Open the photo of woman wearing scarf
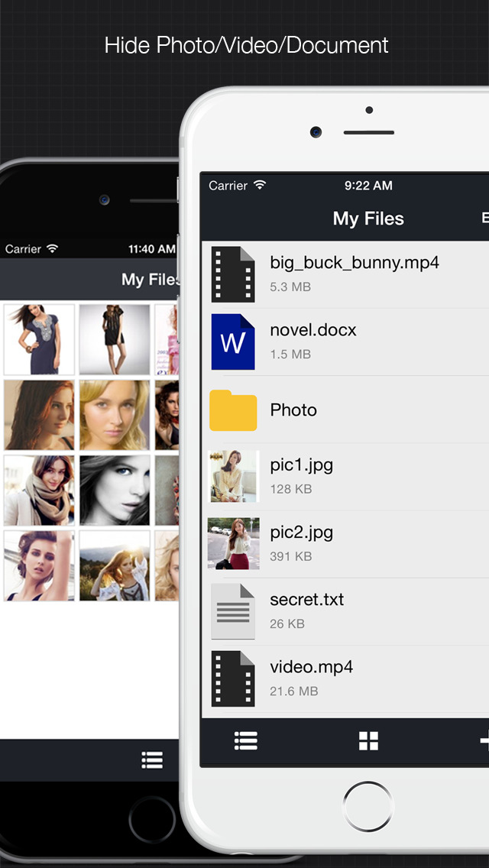Image resolution: width=489 pixels, height=868 pixels. [39, 491]
